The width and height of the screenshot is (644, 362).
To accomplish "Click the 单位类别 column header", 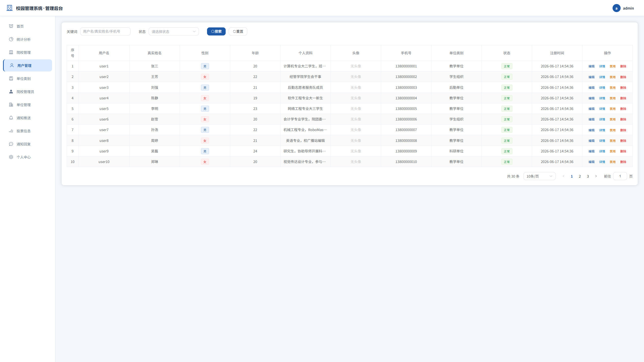I will [x=456, y=53].
